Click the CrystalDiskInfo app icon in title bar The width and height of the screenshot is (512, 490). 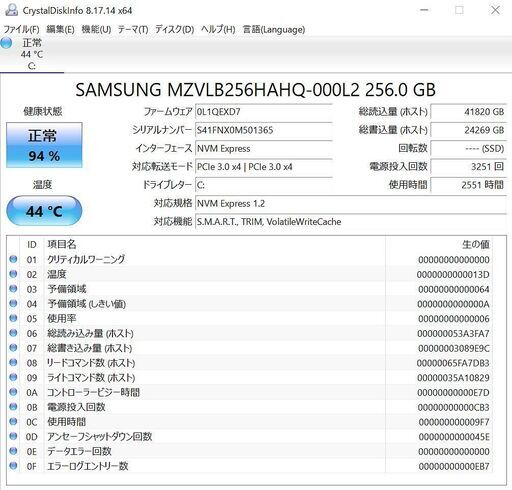click(x=11, y=10)
